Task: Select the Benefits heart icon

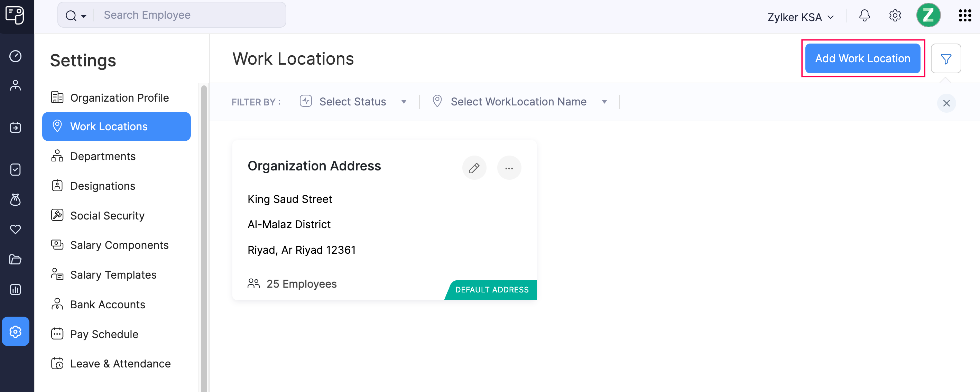Action: pyautogui.click(x=15, y=229)
